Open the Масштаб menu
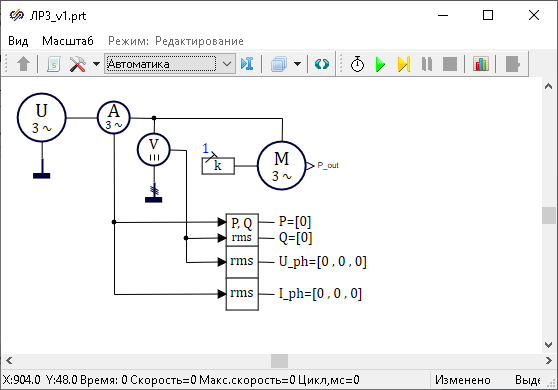This screenshot has height=390, width=558. click(x=68, y=41)
